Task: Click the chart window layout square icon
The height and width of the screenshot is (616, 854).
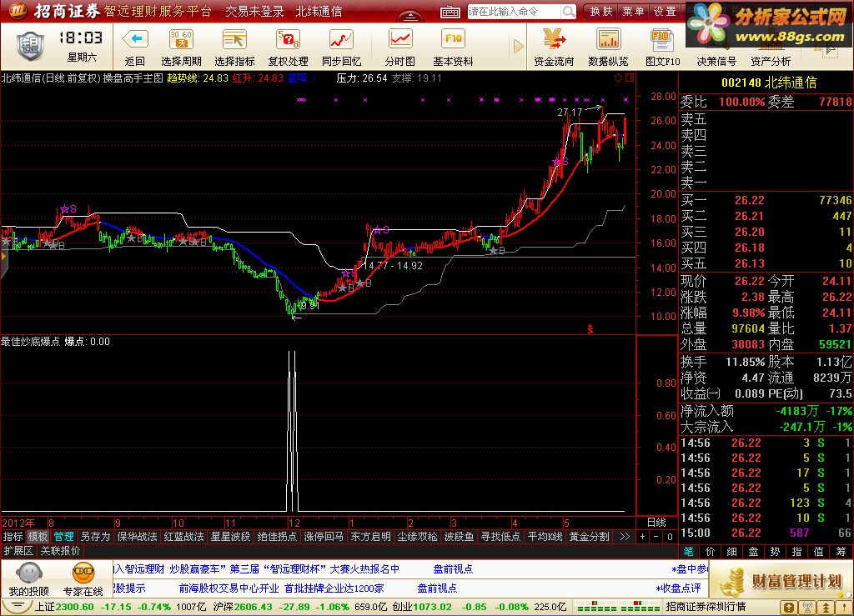Action: pyautogui.click(x=630, y=78)
